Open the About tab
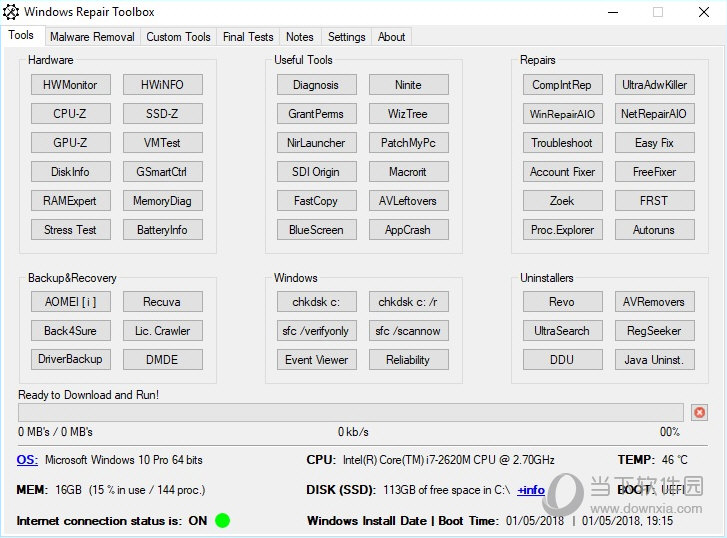This screenshot has height=538, width=727. (x=391, y=37)
